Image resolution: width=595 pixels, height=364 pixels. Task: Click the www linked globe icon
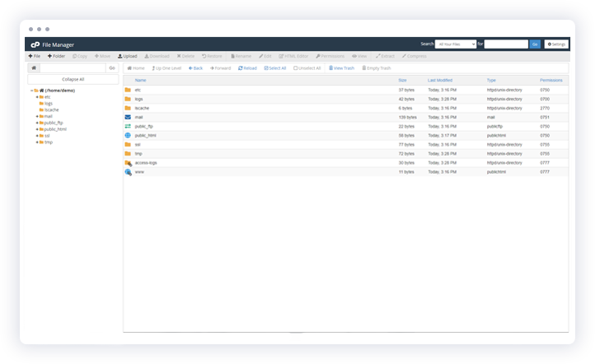pyautogui.click(x=128, y=171)
